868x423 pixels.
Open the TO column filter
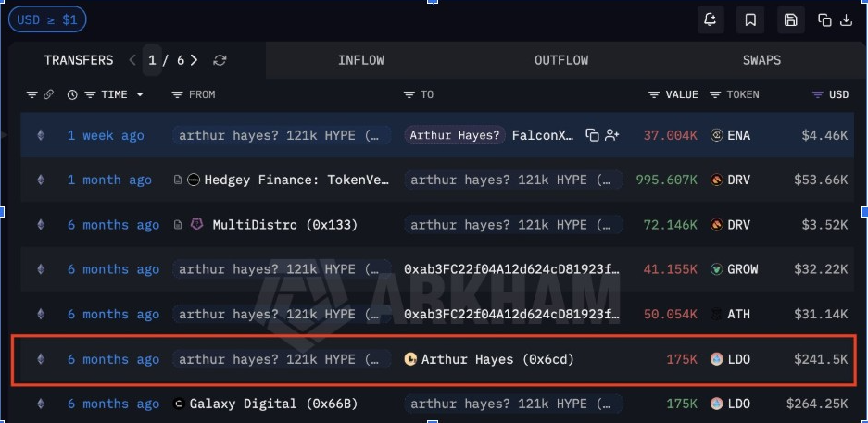coord(409,94)
